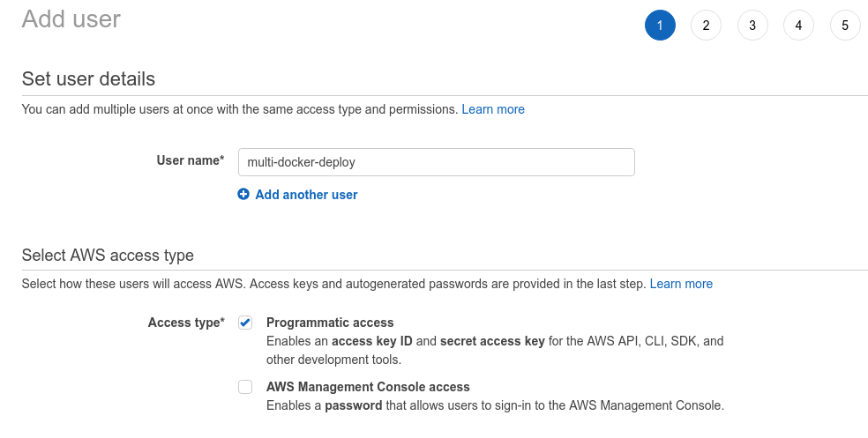The image size is (868, 438).
Task: Click the plus icon beside Add another user
Action: tap(243, 194)
